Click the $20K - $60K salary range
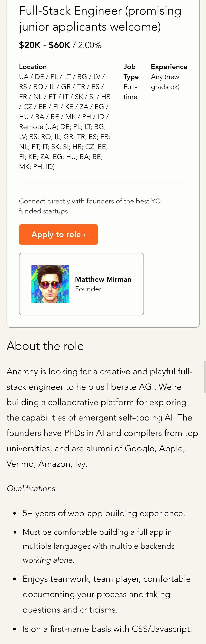 tap(45, 45)
